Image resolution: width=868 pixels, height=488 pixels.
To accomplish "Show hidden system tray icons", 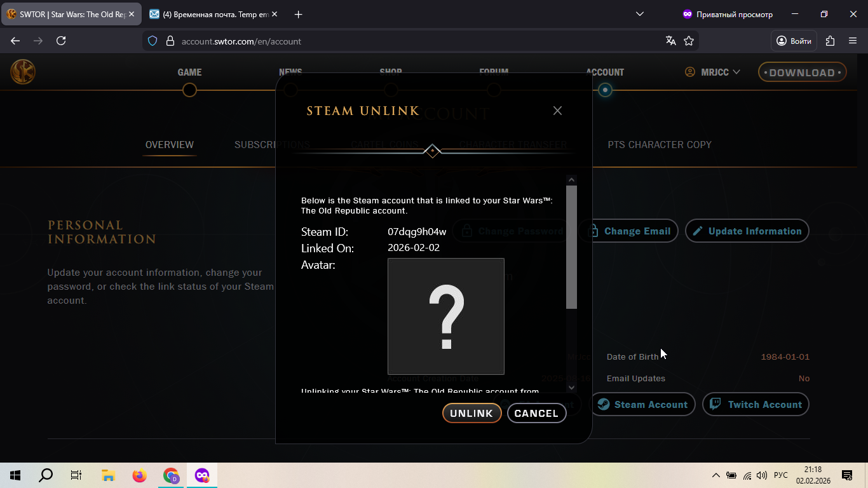I will point(716,475).
